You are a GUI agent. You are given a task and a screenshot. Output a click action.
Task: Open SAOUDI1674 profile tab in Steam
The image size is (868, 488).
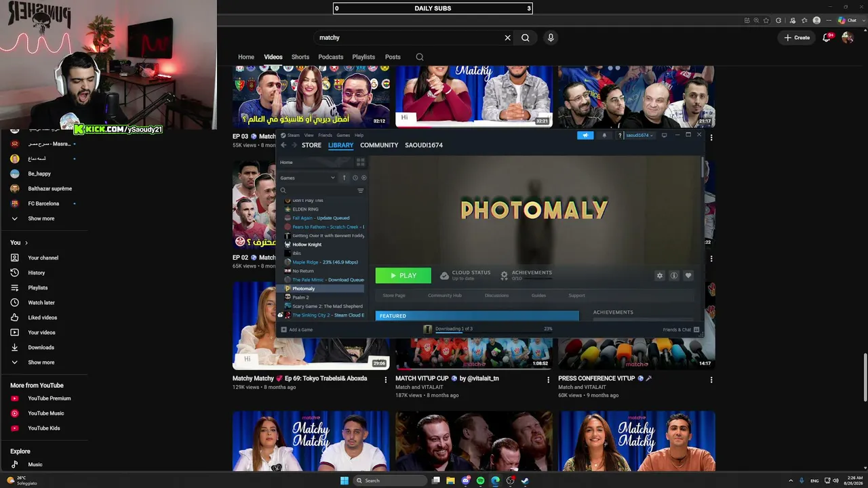click(424, 145)
